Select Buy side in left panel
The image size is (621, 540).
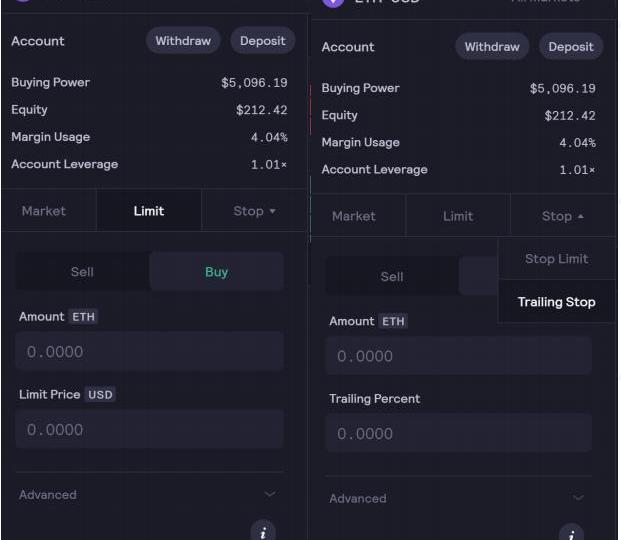[x=216, y=272]
